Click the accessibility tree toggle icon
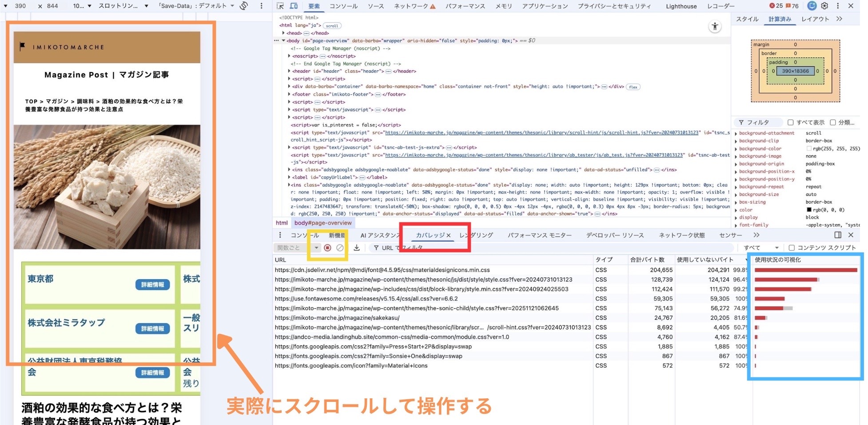The height and width of the screenshot is (425, 868). point(715,27)
